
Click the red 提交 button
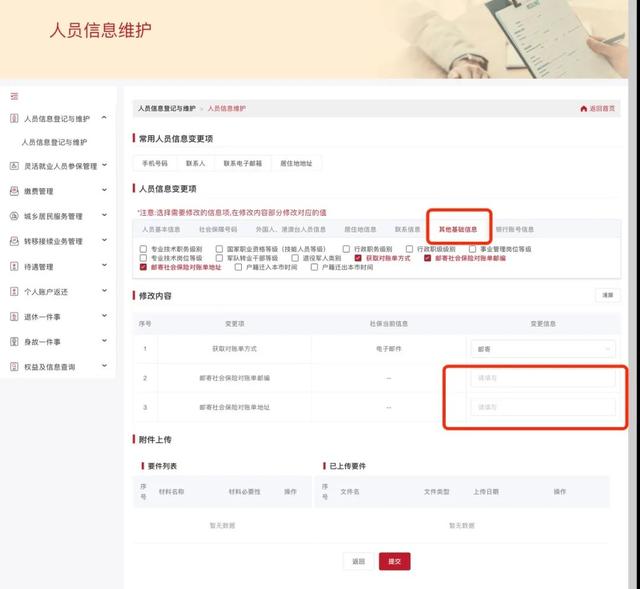coord(395,562)
